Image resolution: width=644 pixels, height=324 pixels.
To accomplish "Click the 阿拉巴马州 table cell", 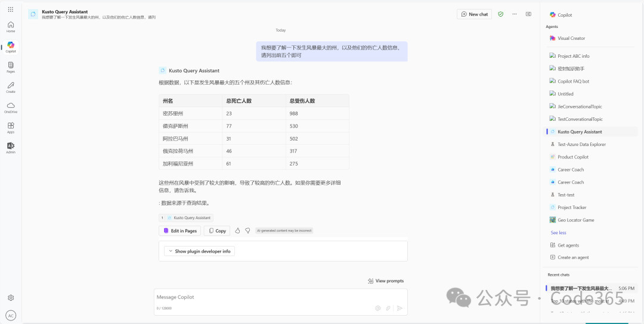I will (191, 139).
